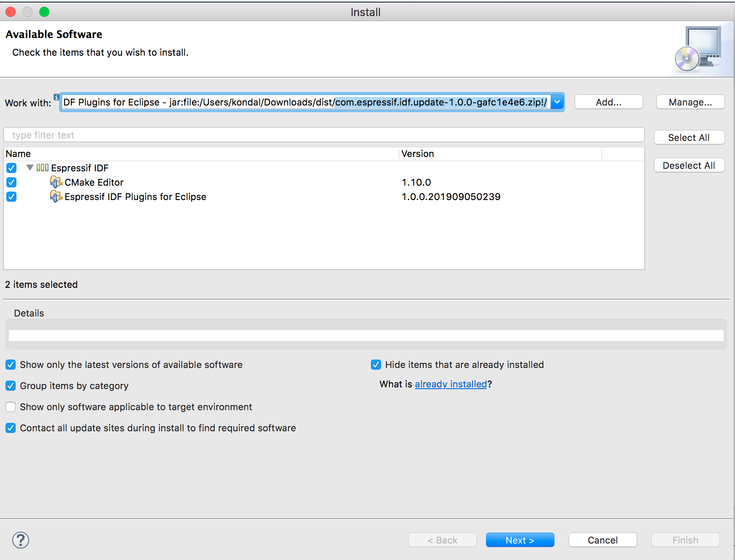
Task: Click the Work with URL text field
Action: (x=305, y=102)
